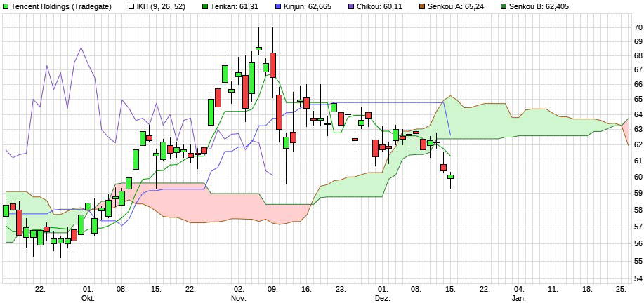Click the blue Kinjun legend swatch
The height and width of the screenshot is (303, 644).
click(277, 6)
